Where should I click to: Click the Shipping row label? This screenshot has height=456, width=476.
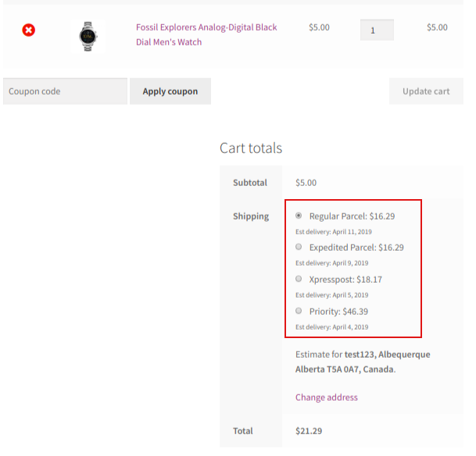251,216
